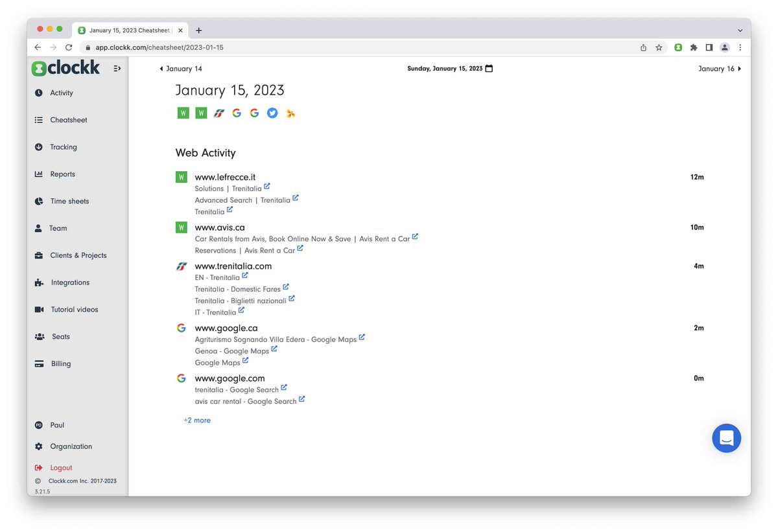
Task: Open a new browser tab
Action: click(198, 30)
